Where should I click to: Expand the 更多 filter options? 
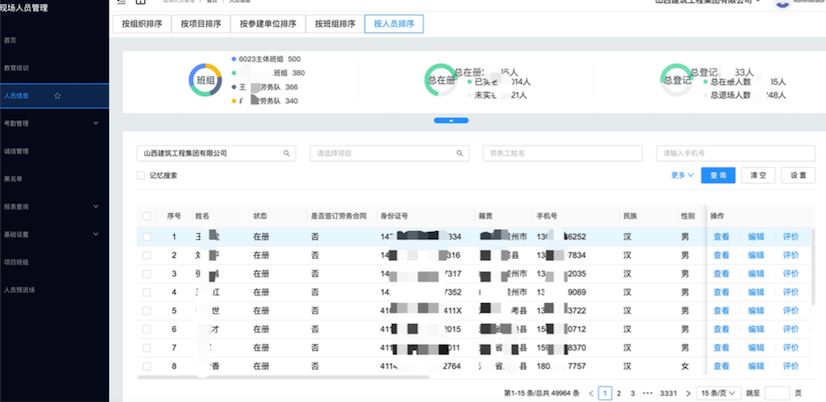[682, 174]
